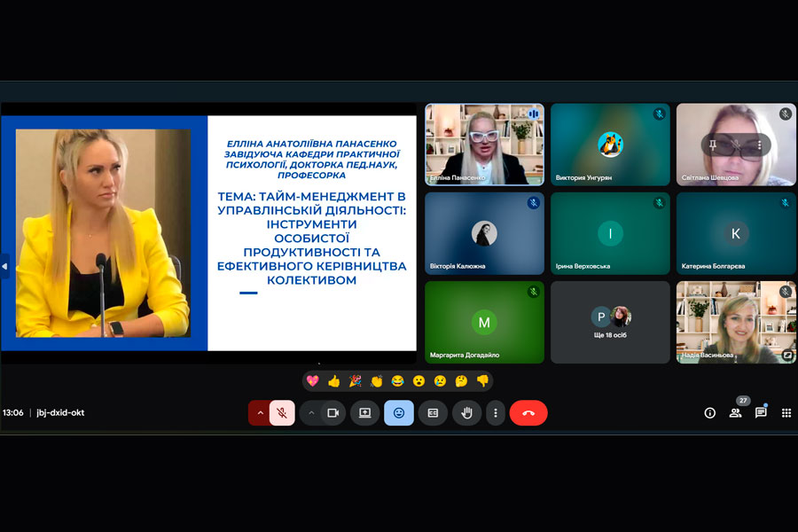Select Вікторія Калюжна participant tile
The width and height of the screenshot is (798, 532).
click(484, 233)
